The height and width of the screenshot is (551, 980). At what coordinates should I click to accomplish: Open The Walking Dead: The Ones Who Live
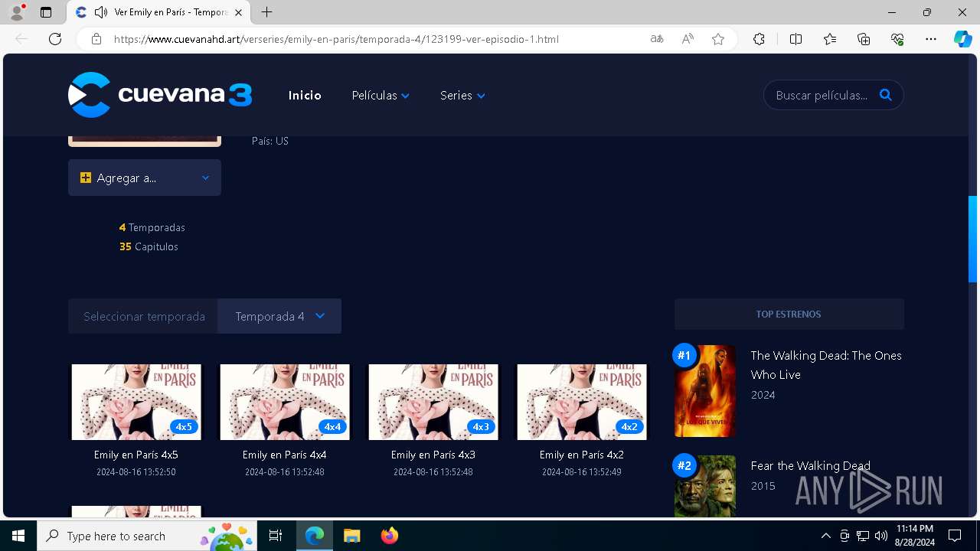(826, 365)
